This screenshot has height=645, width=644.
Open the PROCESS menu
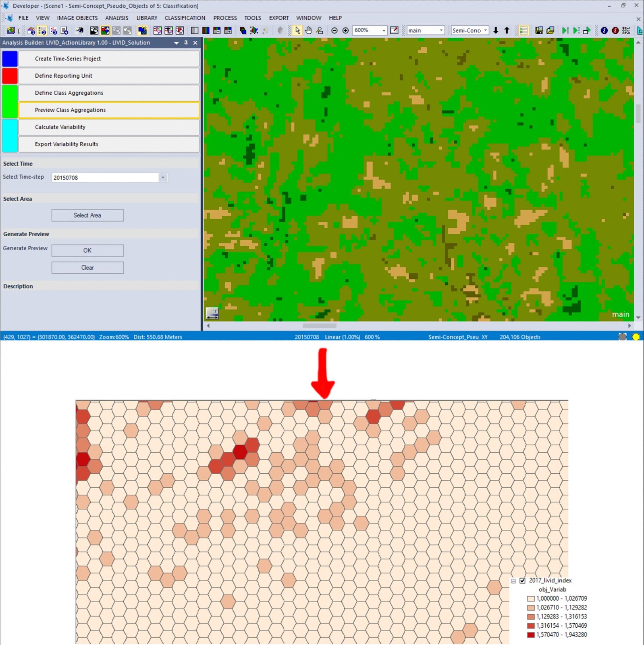click(225, 18)
